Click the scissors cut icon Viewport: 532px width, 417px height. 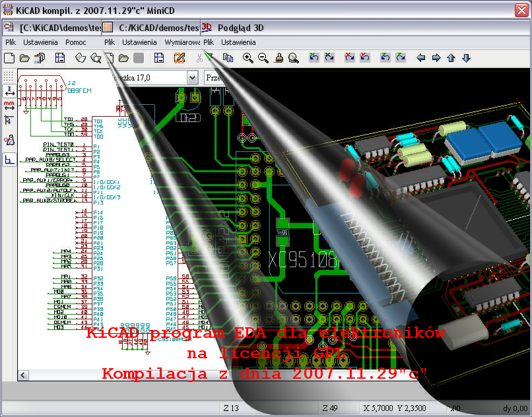pos(199,58)
